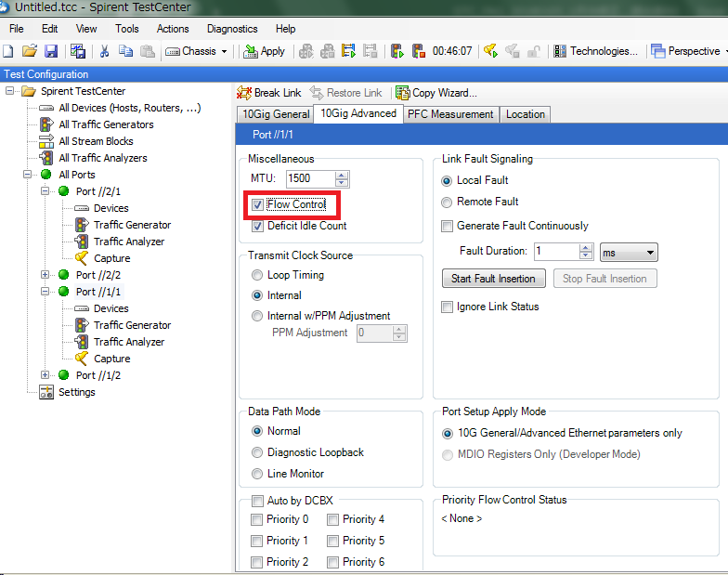Click Capture icon under Port //2/1
Image resolution: width=728 pixels, height=575 pixels.
[x=82, y=258]
